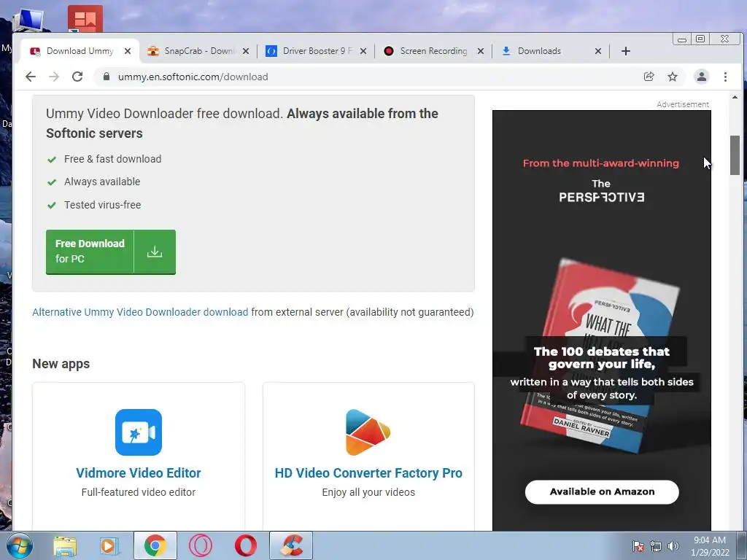Share this page via share icon
Image resolution: width=747 pixels, height=560 pixels.
649,77
